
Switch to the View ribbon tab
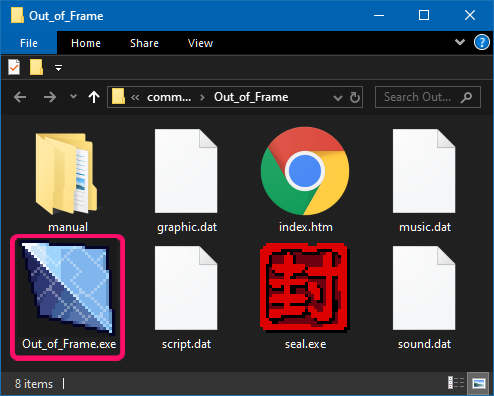(x=200, y=43)
